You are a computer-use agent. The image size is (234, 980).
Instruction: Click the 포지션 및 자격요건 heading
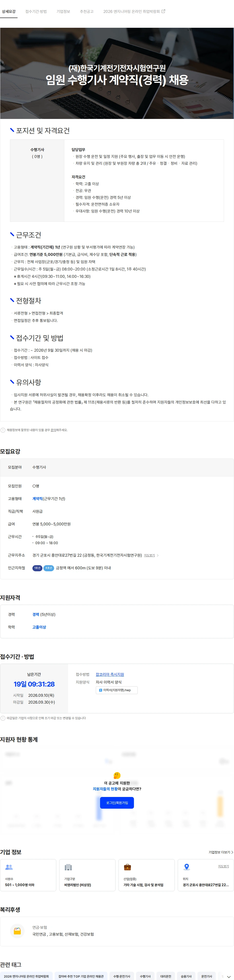click(43, 130)
